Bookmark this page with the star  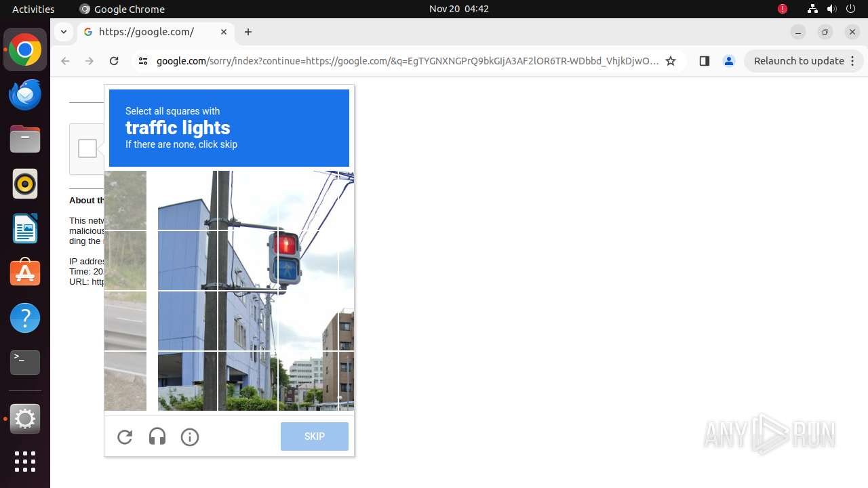pos(671,61)
